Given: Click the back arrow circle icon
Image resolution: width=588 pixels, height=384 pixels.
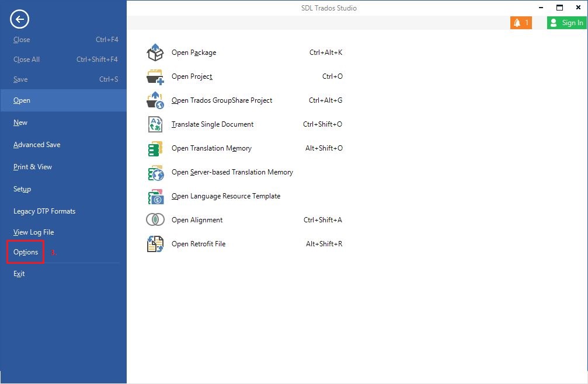Looking at the screenshot, I should 19,19.
